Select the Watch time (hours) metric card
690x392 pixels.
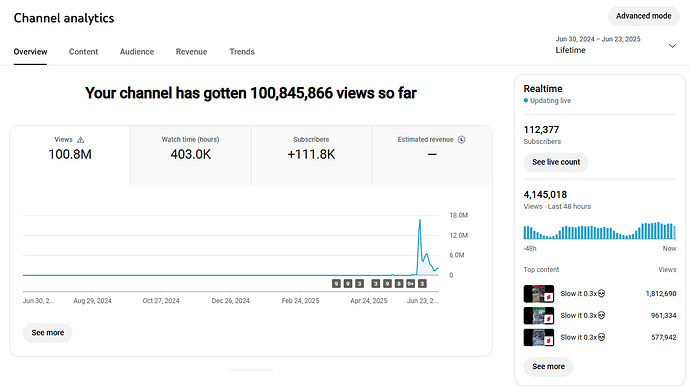coord(191,155)
